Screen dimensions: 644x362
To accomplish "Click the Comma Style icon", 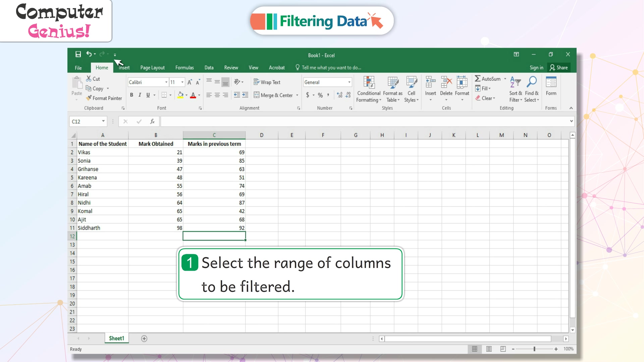I will (x=328, y=95).
